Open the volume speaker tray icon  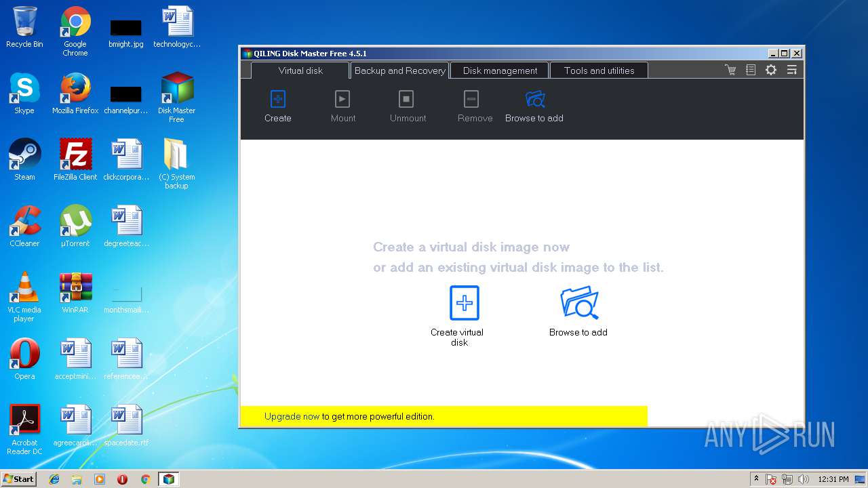click(x=804, y=479)
